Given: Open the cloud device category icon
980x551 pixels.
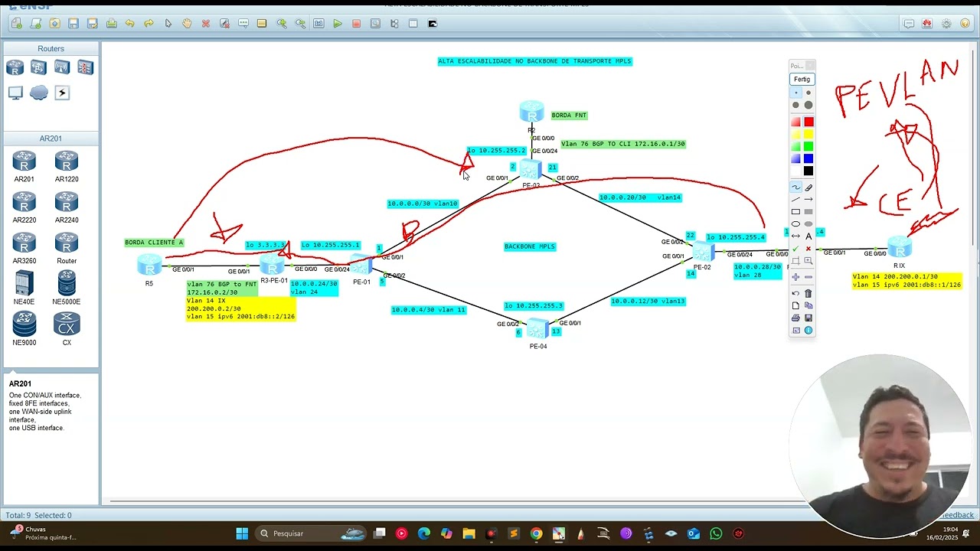Looking at the screenshot, I should pyautogui.click(x=39, y=93).
